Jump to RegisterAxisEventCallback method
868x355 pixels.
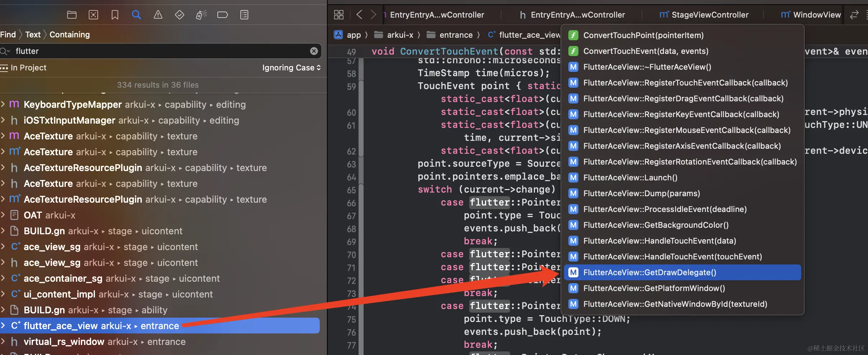(683, 146)
